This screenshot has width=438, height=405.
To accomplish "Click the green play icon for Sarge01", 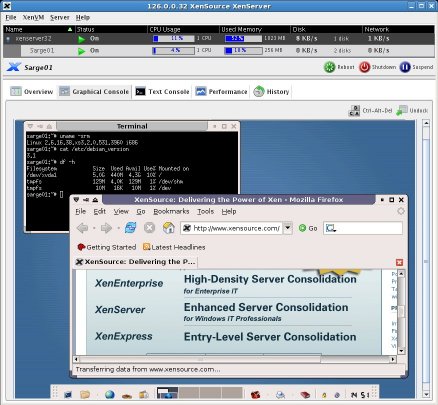I will (81, 51).
